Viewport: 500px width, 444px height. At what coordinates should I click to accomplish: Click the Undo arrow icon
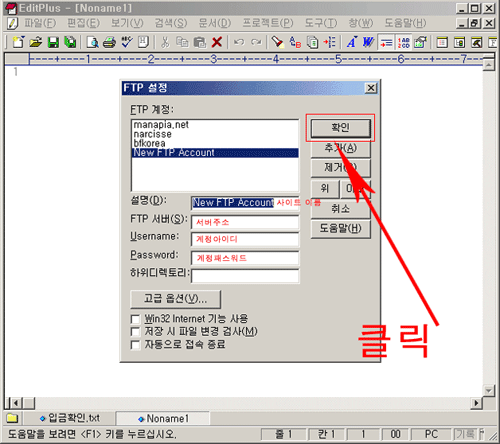click(x=239, y=42)
